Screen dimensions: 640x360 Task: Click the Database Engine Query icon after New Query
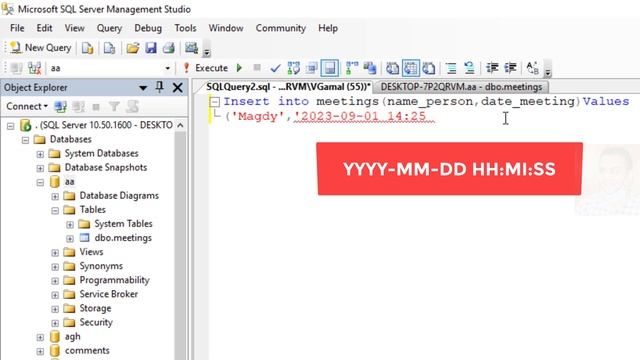click(87, 48)
